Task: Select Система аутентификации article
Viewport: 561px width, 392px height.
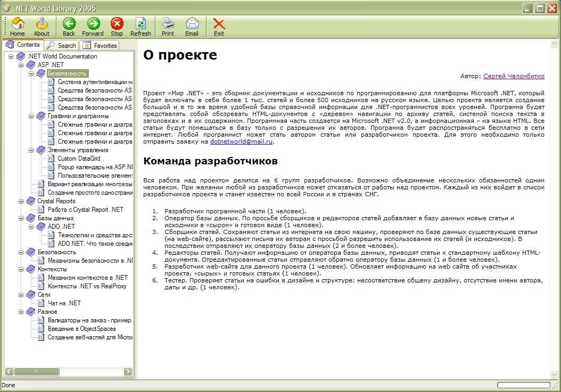Action: (95, 82)
